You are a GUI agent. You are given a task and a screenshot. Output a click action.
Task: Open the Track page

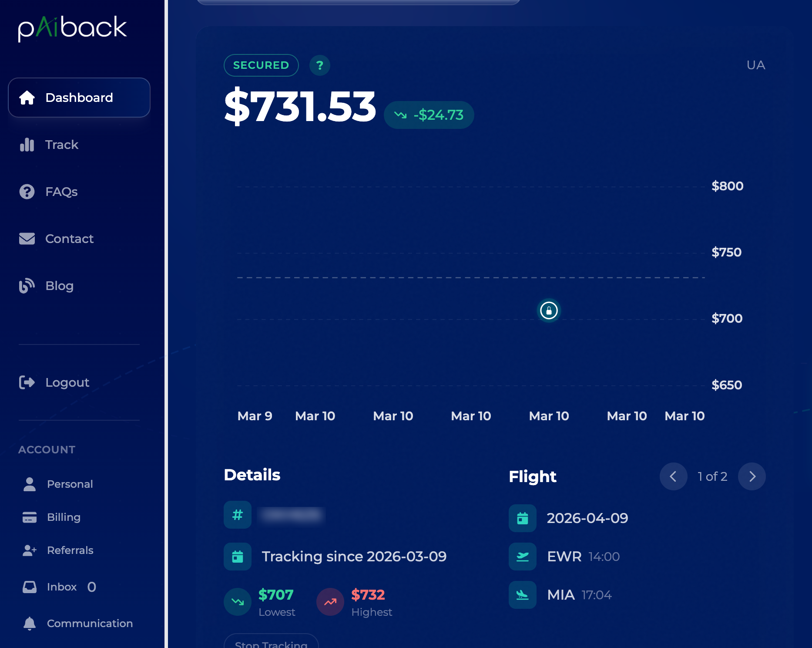point(61,145)
